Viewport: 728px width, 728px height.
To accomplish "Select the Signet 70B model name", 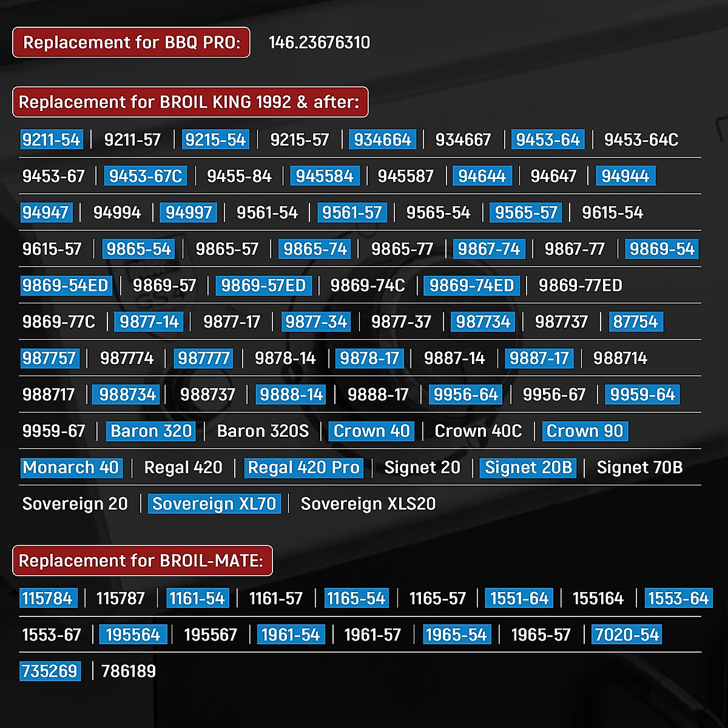I will pos(639,468).
